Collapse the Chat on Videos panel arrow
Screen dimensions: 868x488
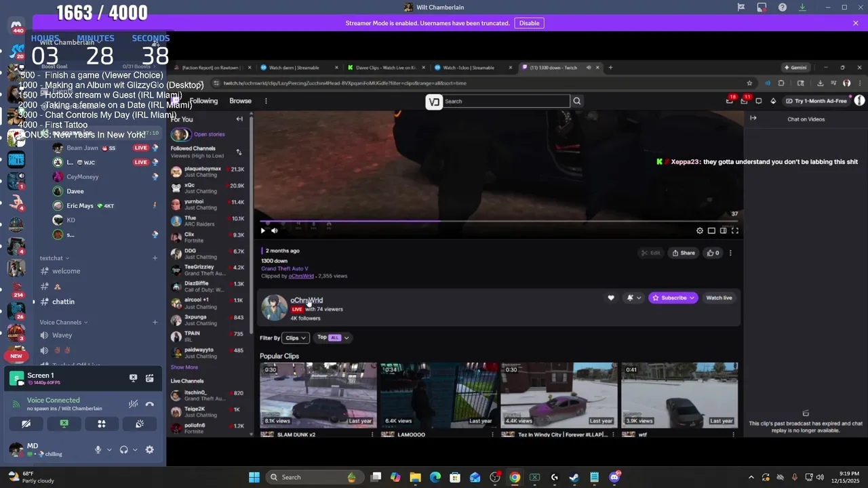point(753,118)
